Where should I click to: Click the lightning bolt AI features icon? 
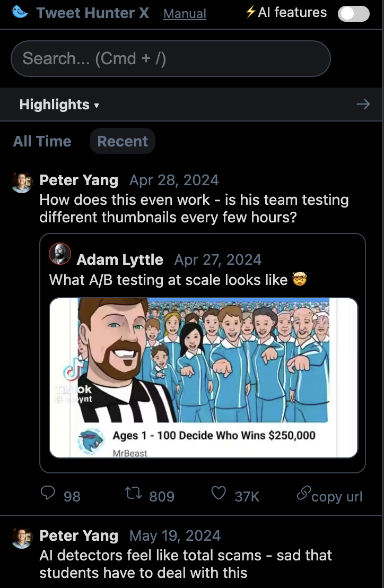click(250, 12)
